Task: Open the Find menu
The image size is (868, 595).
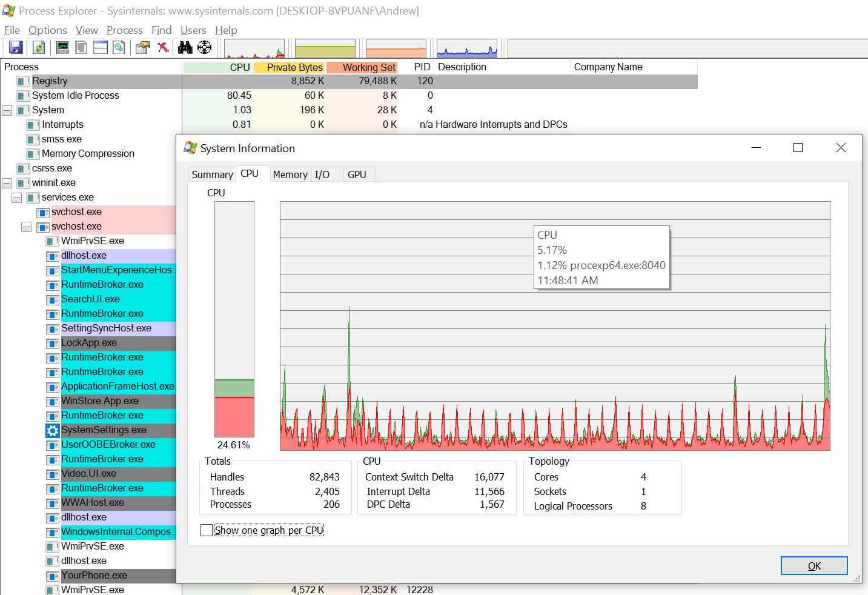Action: pyautogui.click(x=162, y=30)
